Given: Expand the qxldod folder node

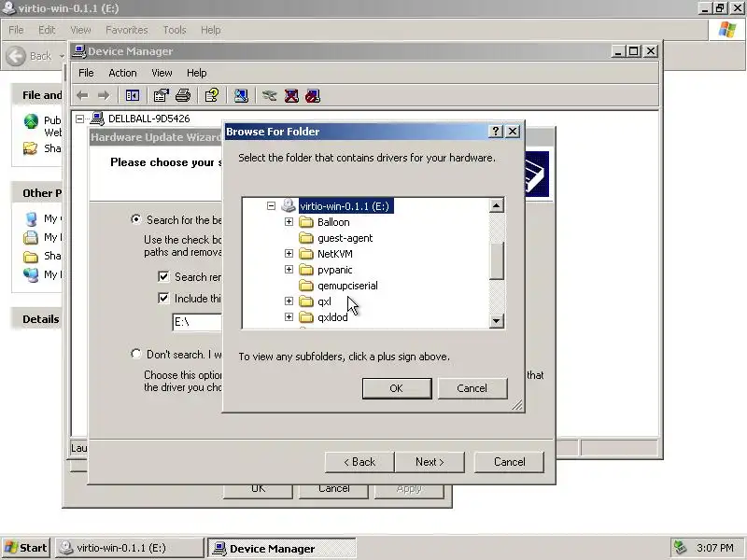Looking at the screenshot, I should click(289, 317).
